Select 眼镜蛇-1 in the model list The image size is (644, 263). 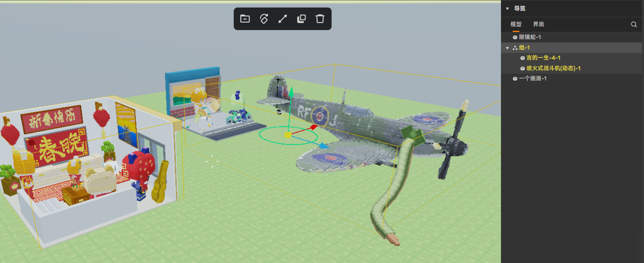tap(530, 37)
